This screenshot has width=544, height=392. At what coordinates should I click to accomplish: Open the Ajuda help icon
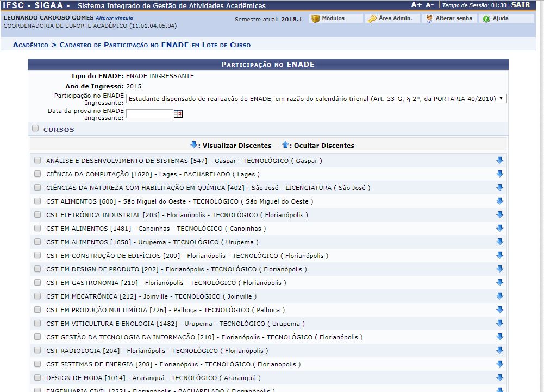486,18
